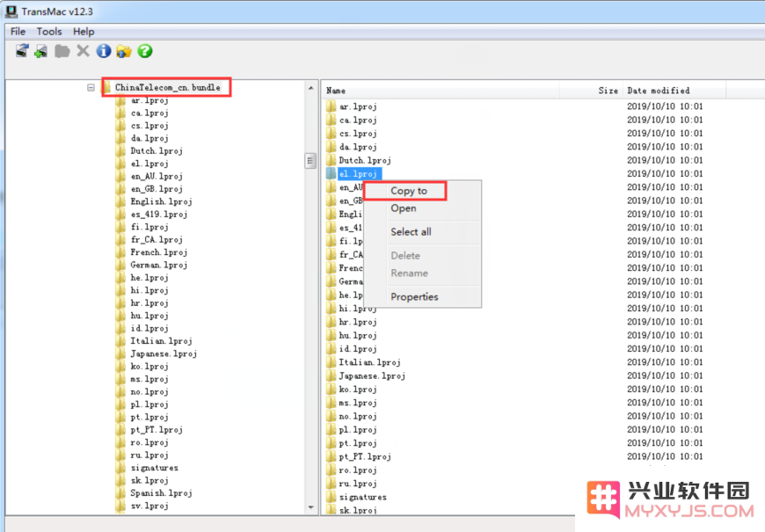Select hu.lproj name in the file list
Image resolution: width=765 pixels, height=532 pixels.
(358, 336)
